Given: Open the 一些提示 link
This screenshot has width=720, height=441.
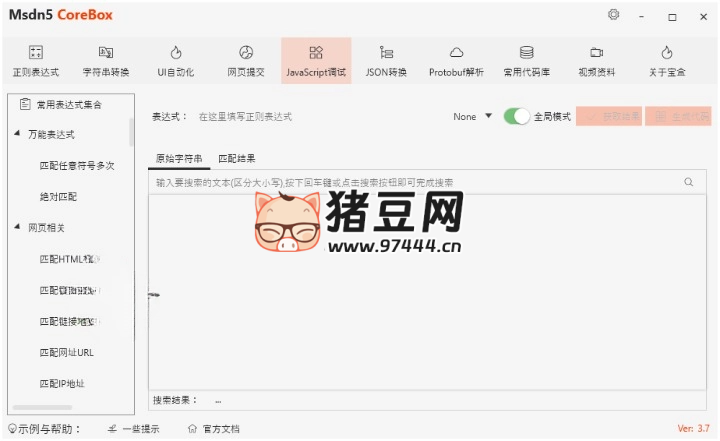Looking at the screenshot, I should (141, 429).
